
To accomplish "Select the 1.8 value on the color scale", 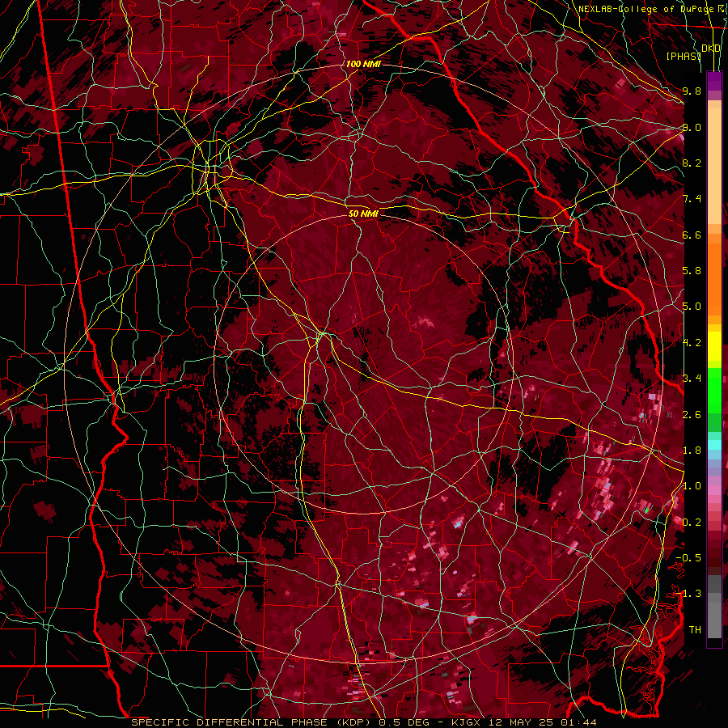I will 692,451.
